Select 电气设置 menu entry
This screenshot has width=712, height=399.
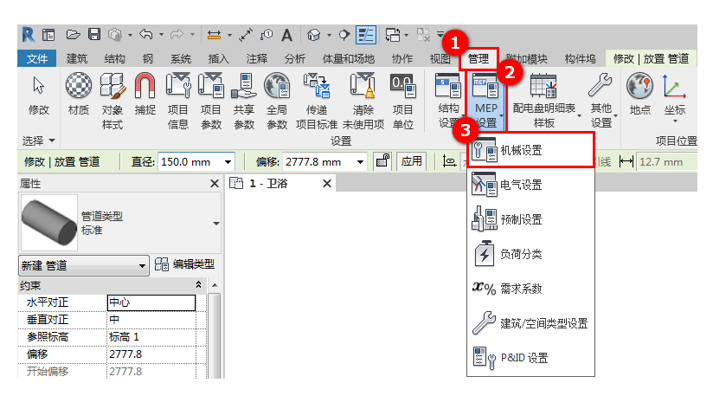(530, 185)
